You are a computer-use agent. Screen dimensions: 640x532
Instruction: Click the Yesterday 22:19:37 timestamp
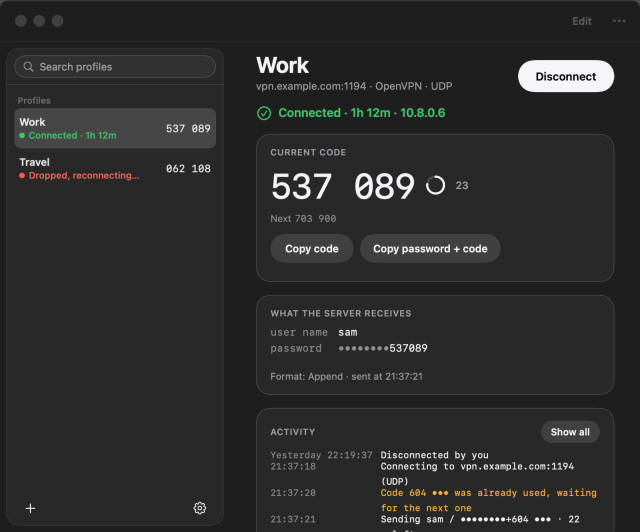point(321,455)
